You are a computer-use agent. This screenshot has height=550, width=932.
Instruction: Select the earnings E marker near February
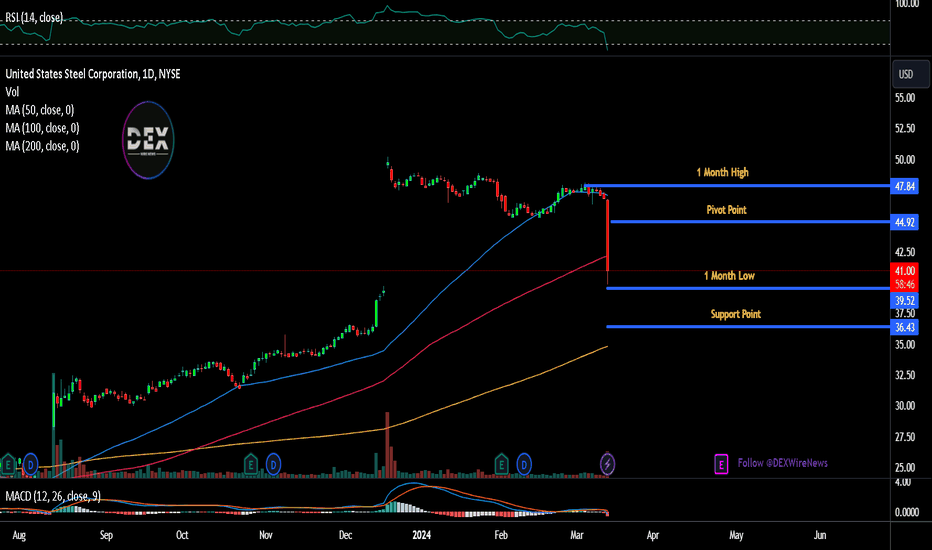(x=502, y=464)
